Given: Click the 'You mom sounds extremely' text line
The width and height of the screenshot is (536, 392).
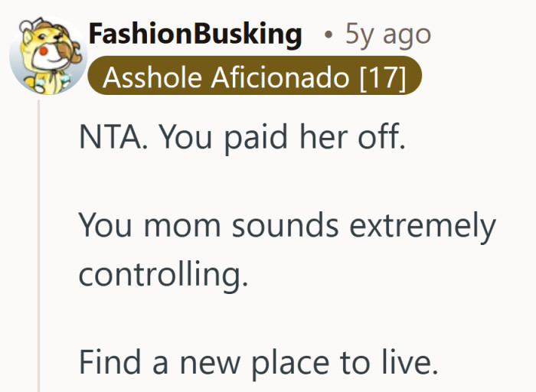Looking at the screenshot, I should [287, 226].
